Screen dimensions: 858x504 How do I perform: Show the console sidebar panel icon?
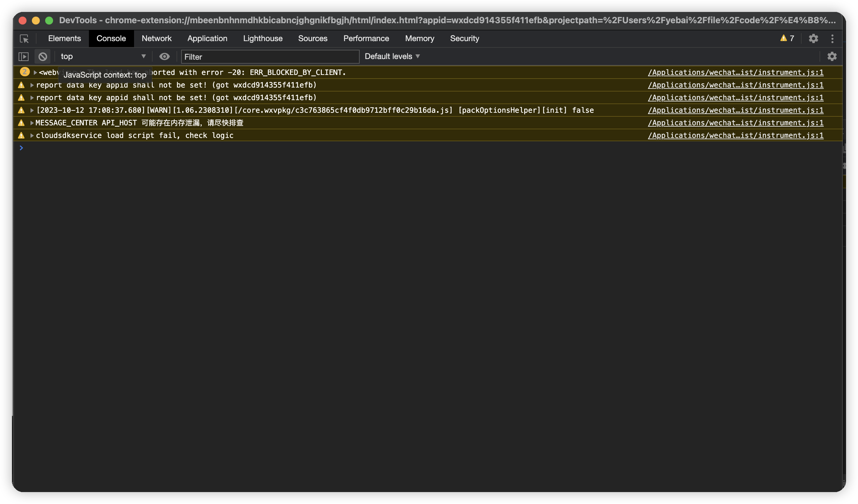[24, 56]
